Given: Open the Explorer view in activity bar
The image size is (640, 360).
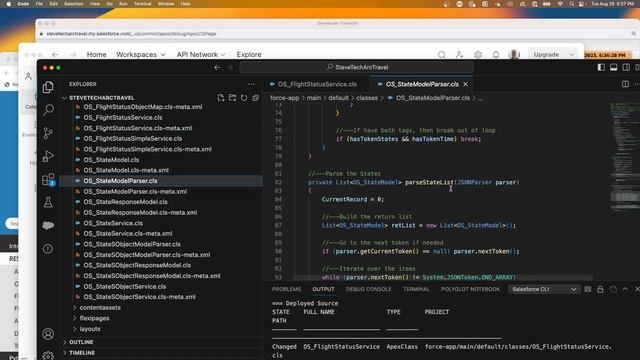Looking at the screenshot, I should coord(48,87).
